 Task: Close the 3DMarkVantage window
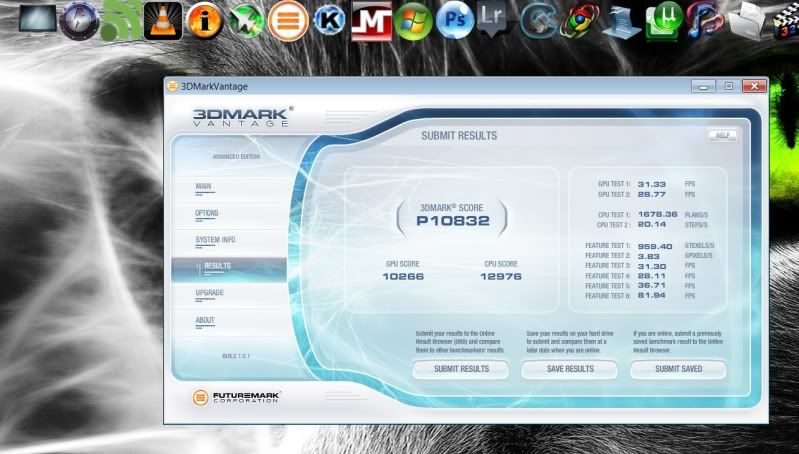click(x=754, y=87)
